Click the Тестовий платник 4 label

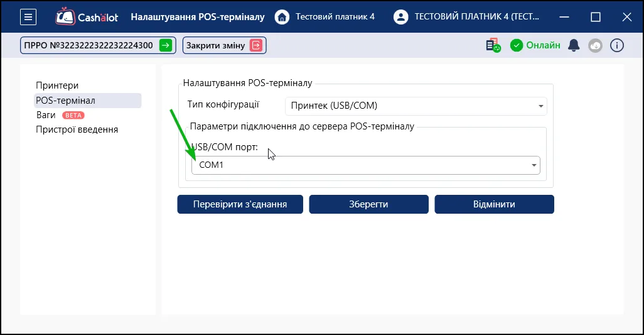point(335,17)
